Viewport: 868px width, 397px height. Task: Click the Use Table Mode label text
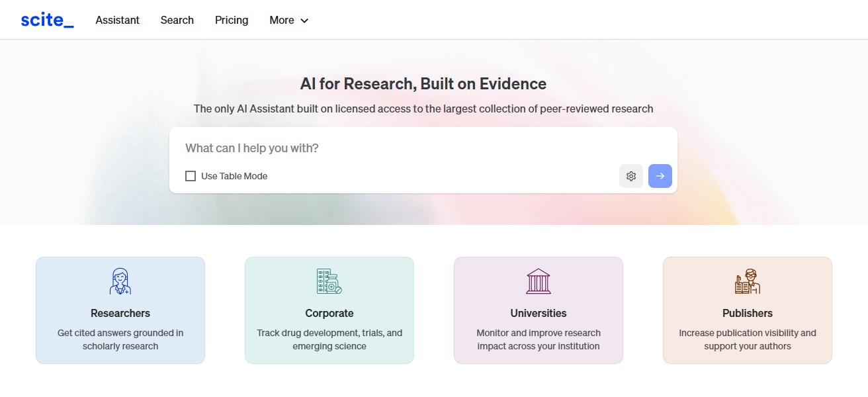234,176
